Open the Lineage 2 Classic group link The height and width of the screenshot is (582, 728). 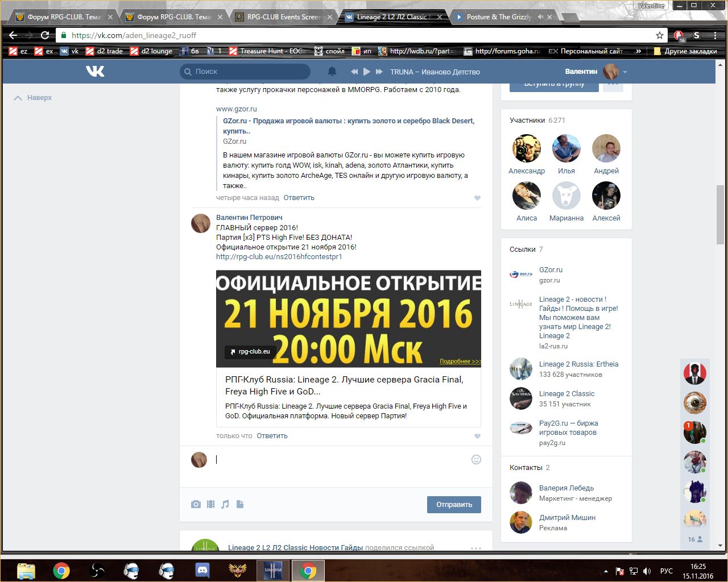tap(566, 394)
